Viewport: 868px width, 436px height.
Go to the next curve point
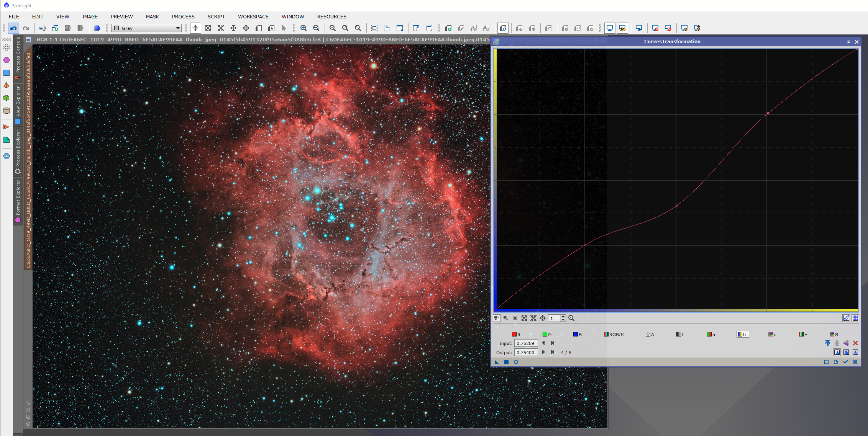point(543,352)
